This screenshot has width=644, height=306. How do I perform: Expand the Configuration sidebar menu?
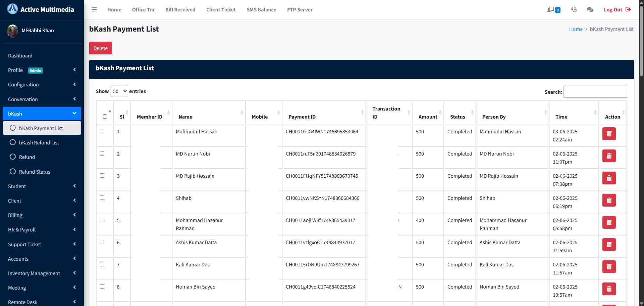coord(42,85)
